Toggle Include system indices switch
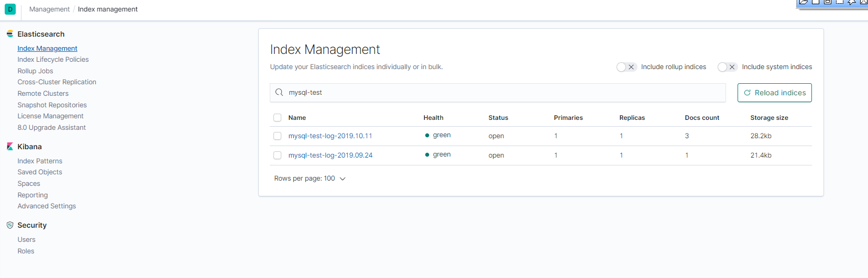Image resolution: width=868 pixels, height=278 pixels. [728, 67]
